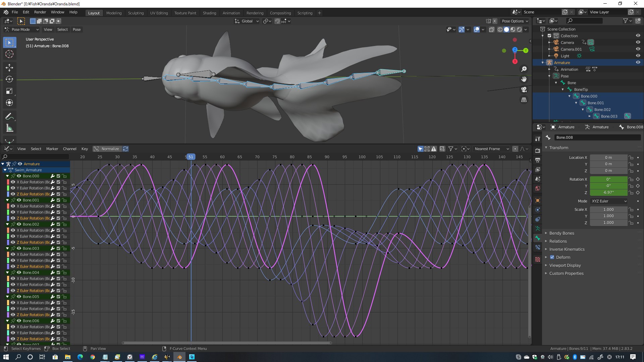Screen dimensions: 644x362
Task: Click the Pose Options button
Action: coord(515,21)
